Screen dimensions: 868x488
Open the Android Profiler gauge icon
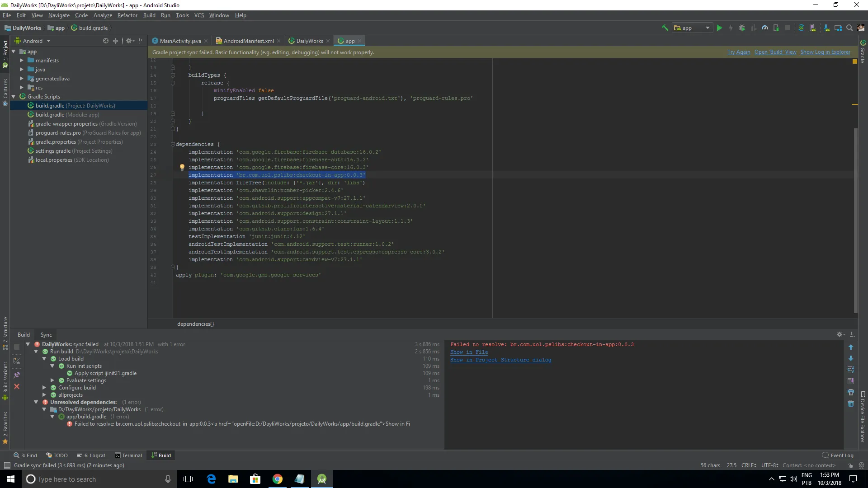[764, 28]
